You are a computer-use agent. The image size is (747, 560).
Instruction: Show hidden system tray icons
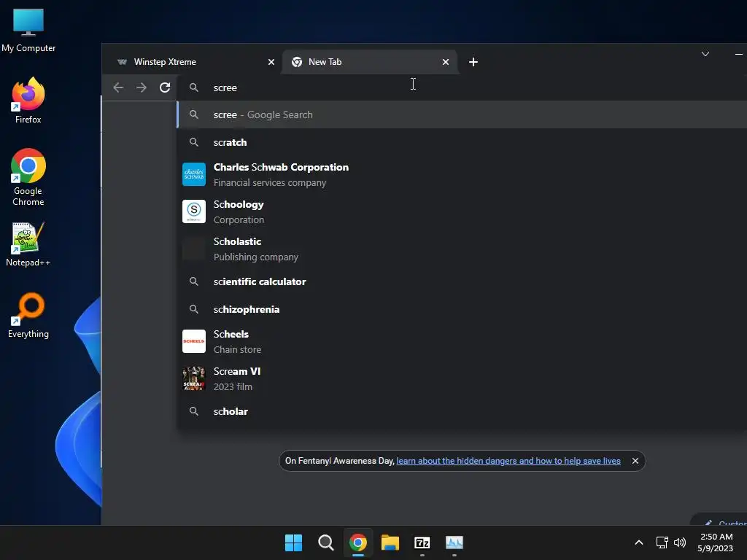pos(639,542)
